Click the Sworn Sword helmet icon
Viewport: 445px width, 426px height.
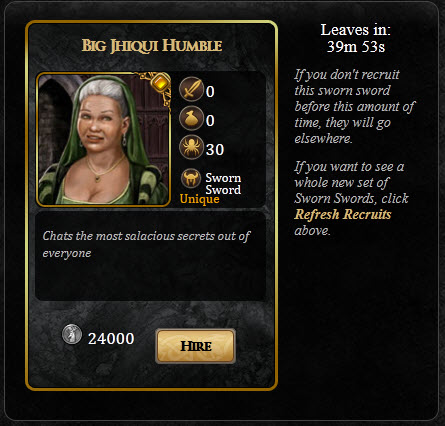191,178
